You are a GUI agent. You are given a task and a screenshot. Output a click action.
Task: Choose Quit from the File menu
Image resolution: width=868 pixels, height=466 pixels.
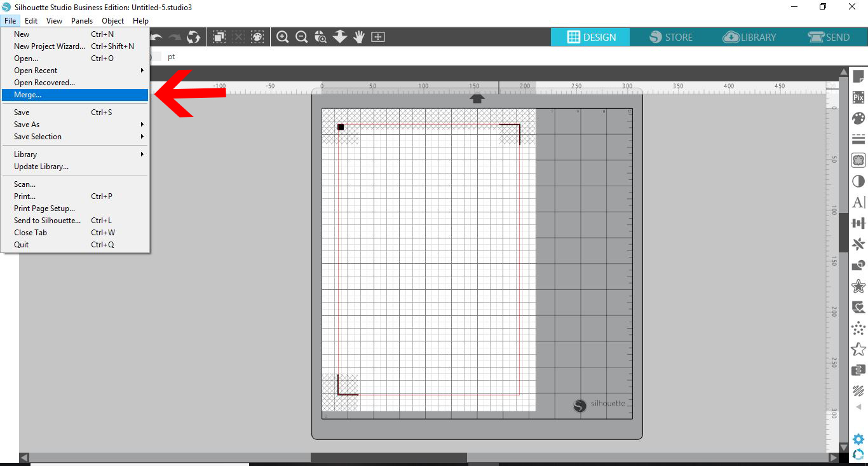[74, 245]
